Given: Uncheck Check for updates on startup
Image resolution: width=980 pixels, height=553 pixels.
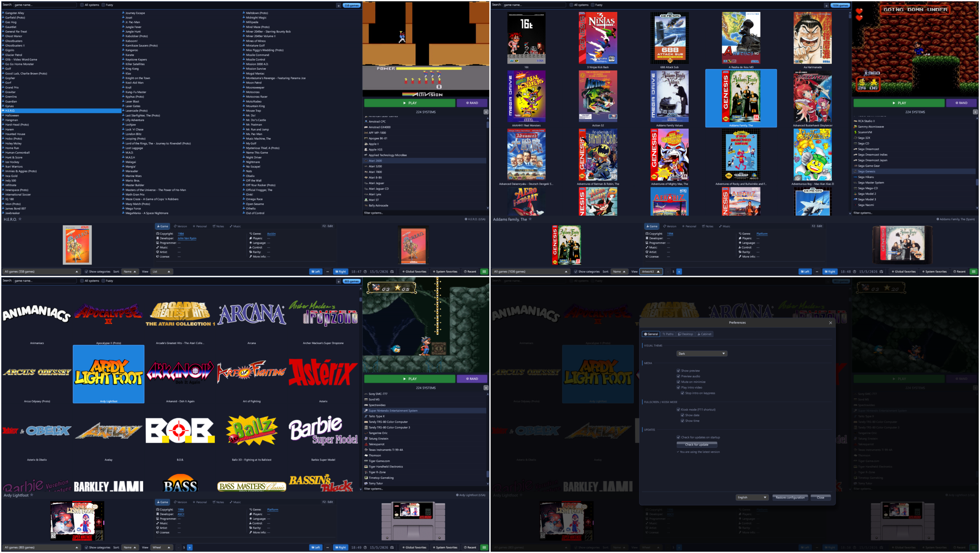Looking at the screenshot, I should [678, 437].
